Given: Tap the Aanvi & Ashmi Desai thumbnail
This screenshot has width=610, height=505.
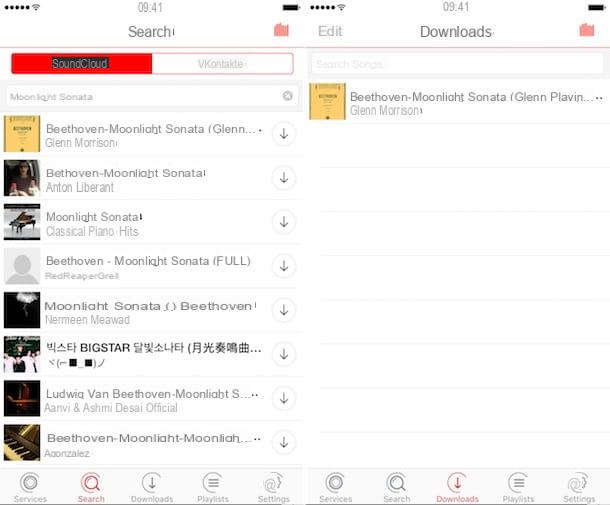Looking at the screenshot, I should pyautogui.click(x=22, y=398).
